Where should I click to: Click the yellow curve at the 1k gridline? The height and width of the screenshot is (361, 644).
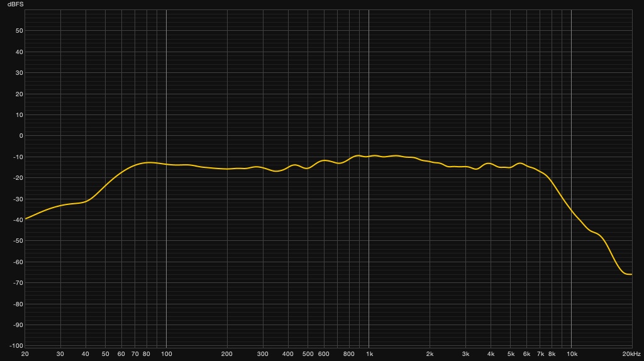[x=369, y=157]
